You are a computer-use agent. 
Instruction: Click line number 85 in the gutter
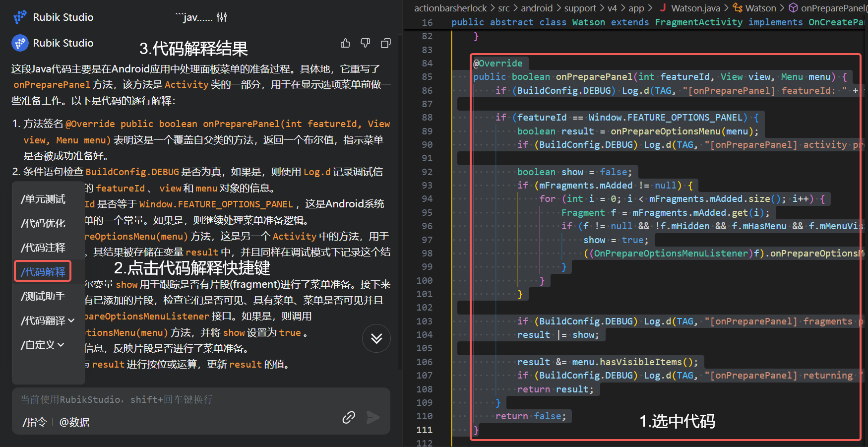pyautogui.click(x=427, y=77)
